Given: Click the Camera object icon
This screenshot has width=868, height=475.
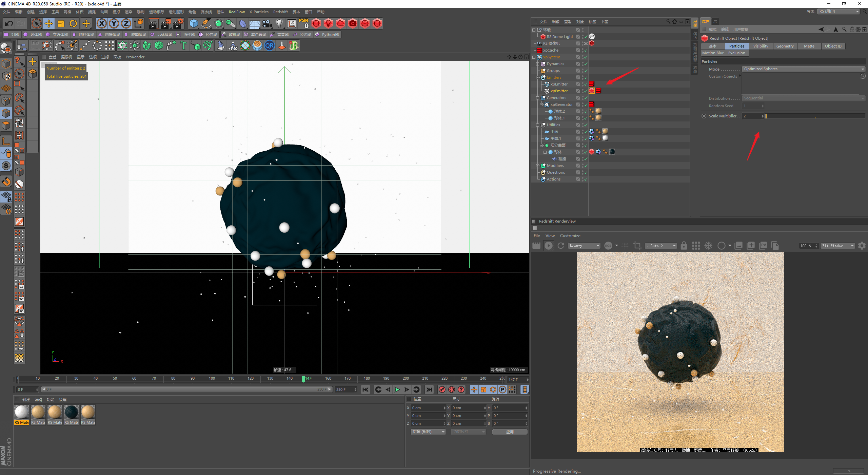Looking at the screenshot, I should coord(267,23).
